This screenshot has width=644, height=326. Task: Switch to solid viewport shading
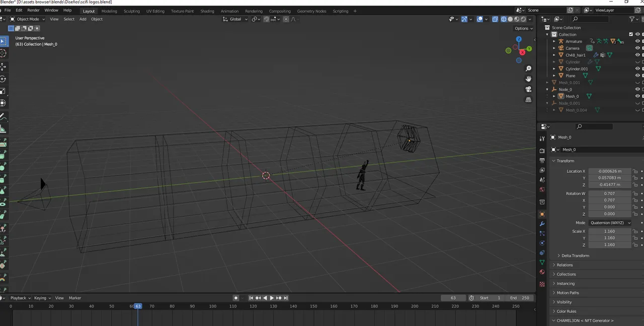click(x=510, y=19)
